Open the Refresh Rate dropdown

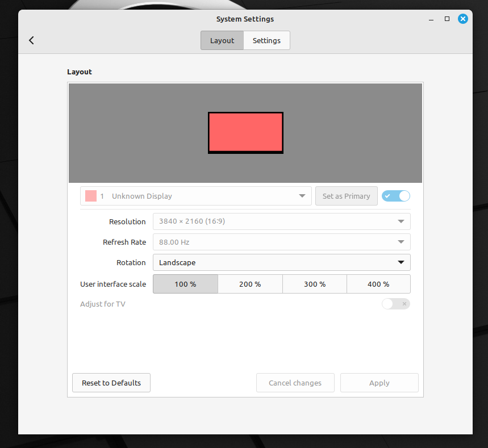[x=282, y=242]
